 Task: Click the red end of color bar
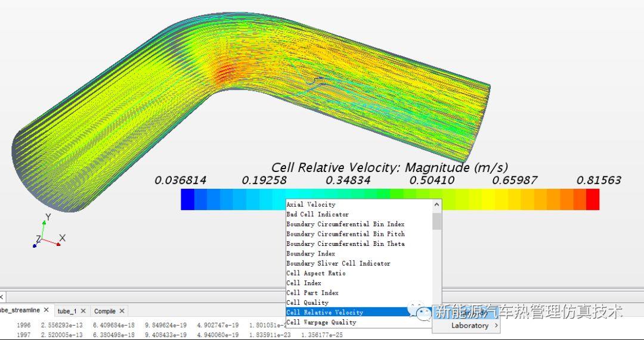[593, 199]
